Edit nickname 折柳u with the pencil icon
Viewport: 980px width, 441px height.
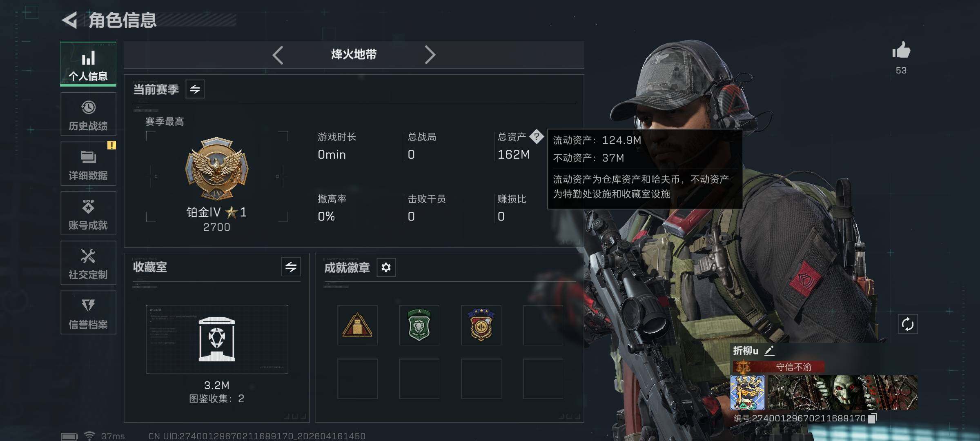tap(769, 350)
